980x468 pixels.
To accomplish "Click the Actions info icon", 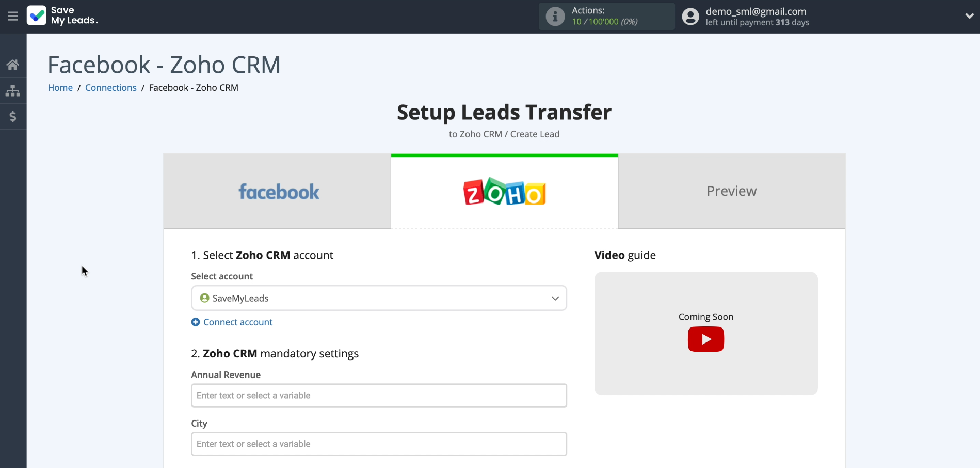I will tap(555, 17).
